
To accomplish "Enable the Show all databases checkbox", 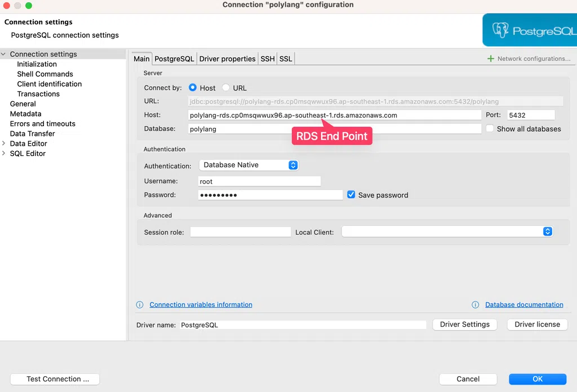I will (x=490, y=128).
